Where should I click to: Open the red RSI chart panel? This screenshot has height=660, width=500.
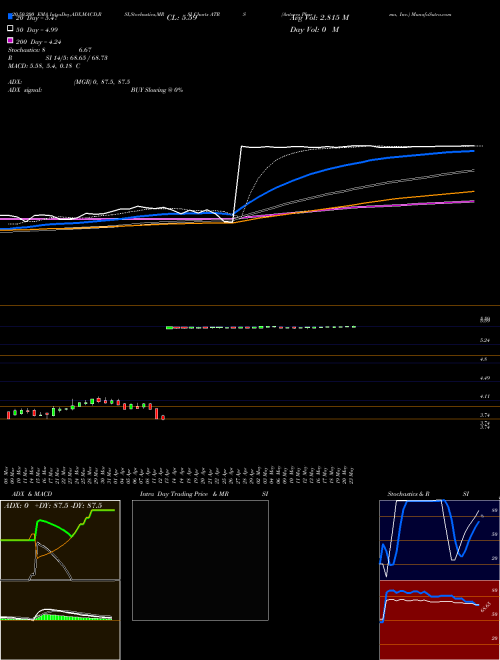click(439, 620)
